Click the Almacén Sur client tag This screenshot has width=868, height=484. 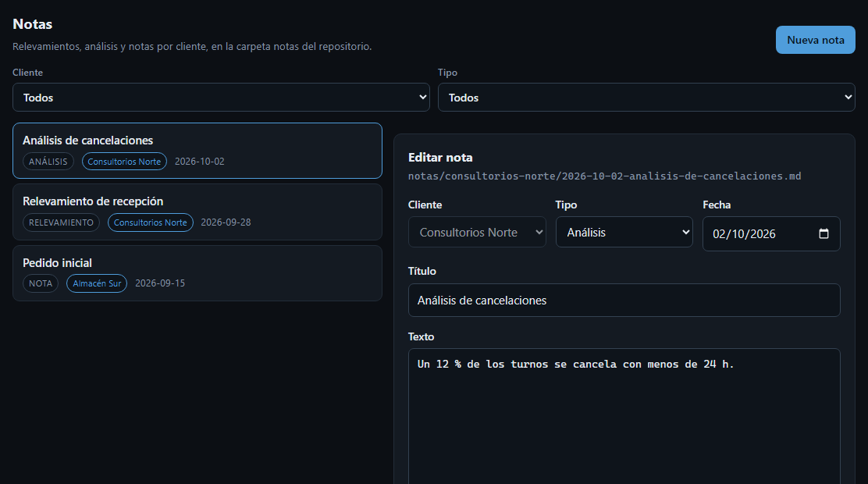tap(97, 283)
